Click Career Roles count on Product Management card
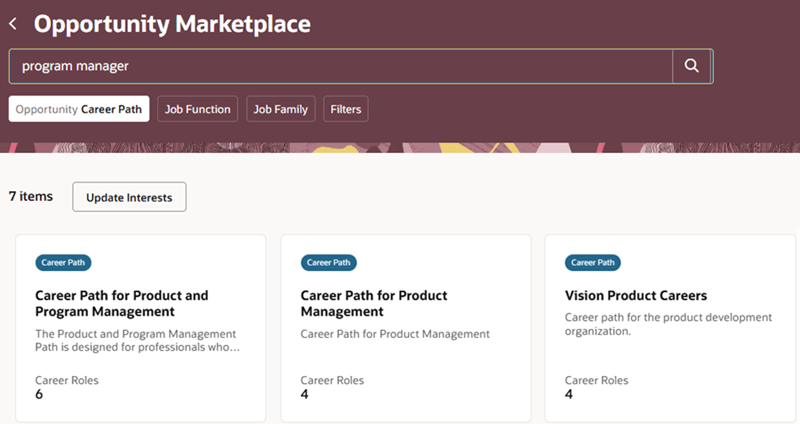The width and height of the screenshot is (800, 424). click(305, 394)
